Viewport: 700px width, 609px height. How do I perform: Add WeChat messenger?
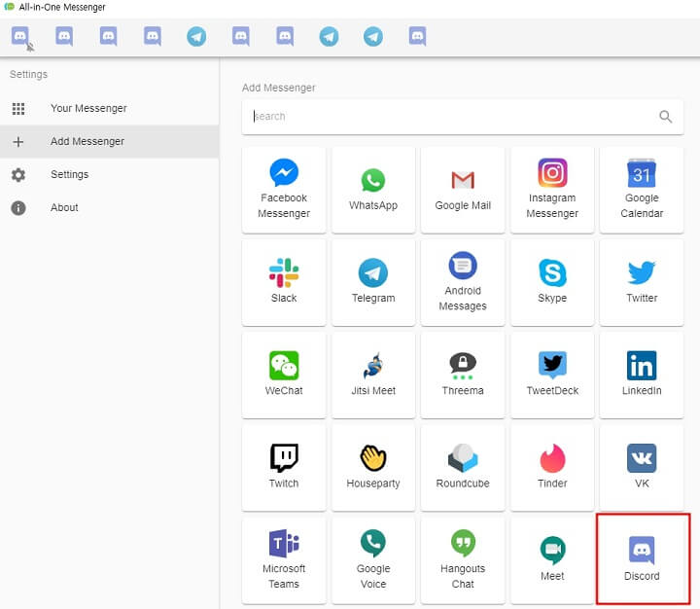(x=284, y=375)
